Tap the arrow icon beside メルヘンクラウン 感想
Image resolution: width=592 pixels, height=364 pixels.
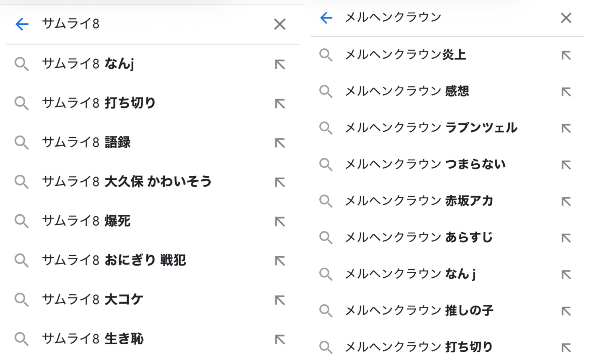[x=566, y=92]
